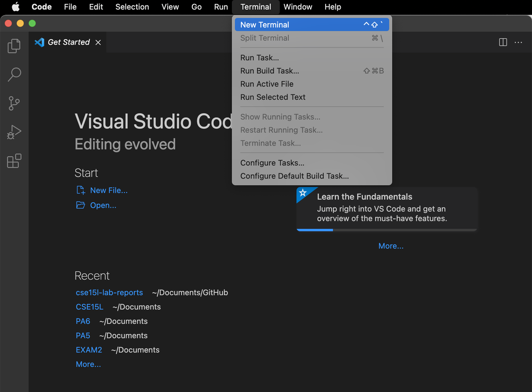This screenshot has height=392, width=532.
Task: Select Configure Default Build Task… entry
Action: 295,176
